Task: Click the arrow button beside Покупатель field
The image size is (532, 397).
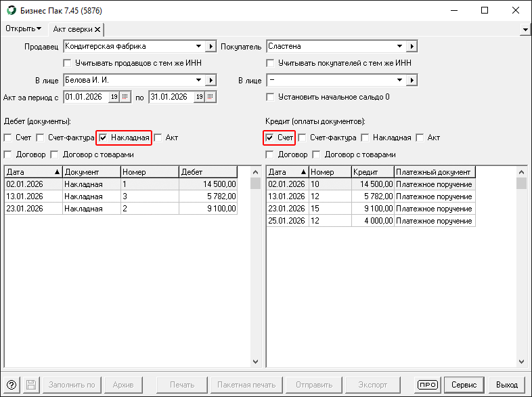Action: (411, 46)
